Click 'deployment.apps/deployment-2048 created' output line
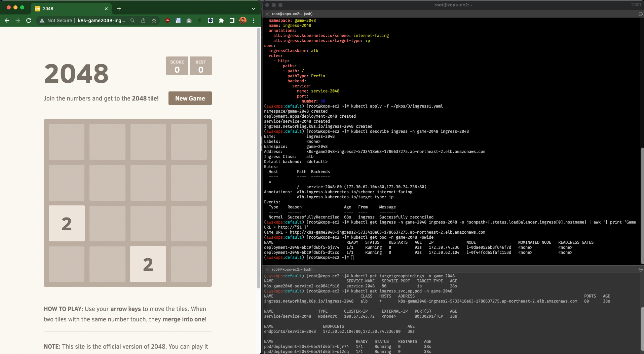Screen dimensions: 644x354 click(310, 116)
